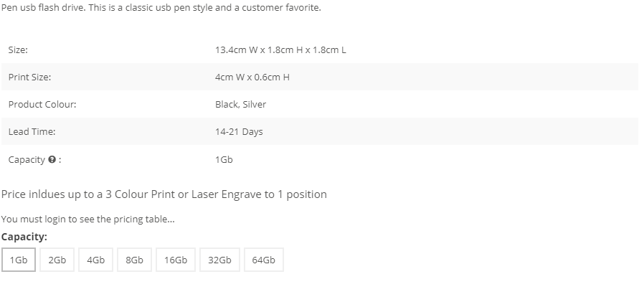
Task: Select 32Gb storage capacity
Action: coord(219,260)
